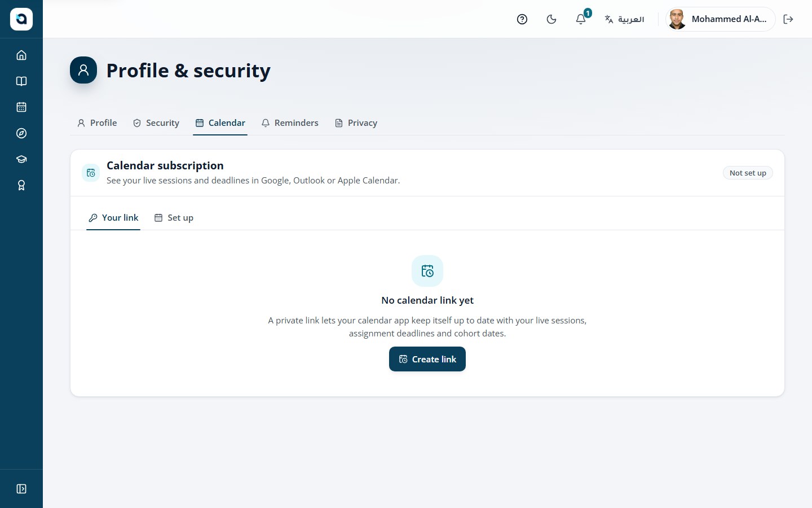The width and height of the screenshot is (812, 508).
Task: Open the Privacy tab
Action: tap(356, 123)
